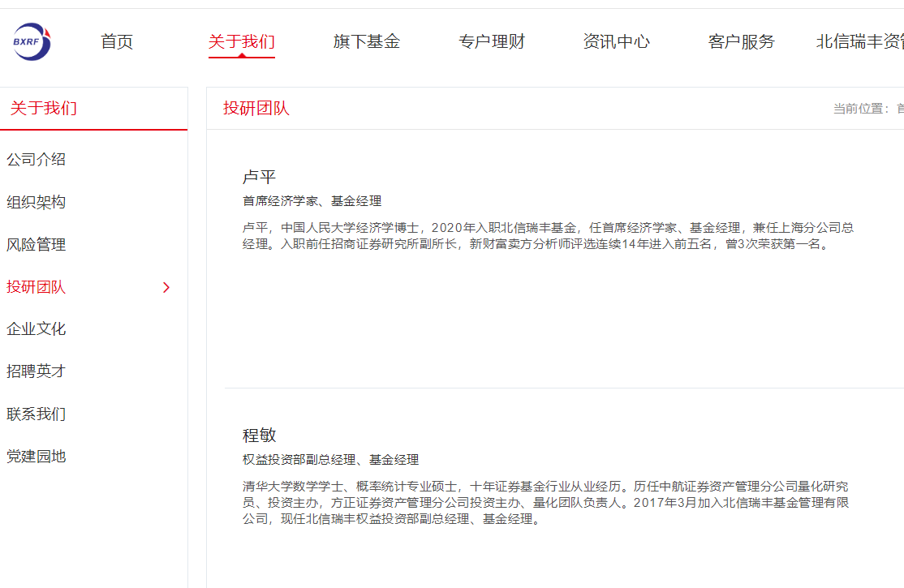Open the 首页 navigation item
904x588 pixels.
click(117, 41)
